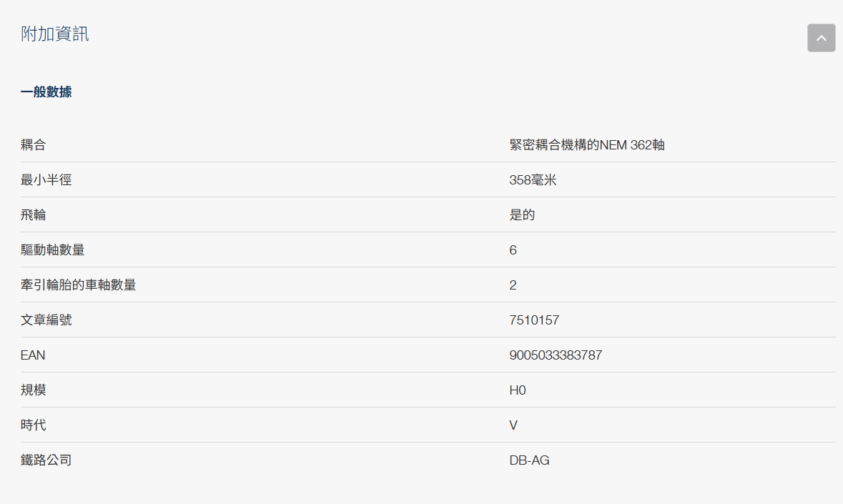Click the scroll-to-top chevron icon
Screen dimensions: 843x504
821,38
